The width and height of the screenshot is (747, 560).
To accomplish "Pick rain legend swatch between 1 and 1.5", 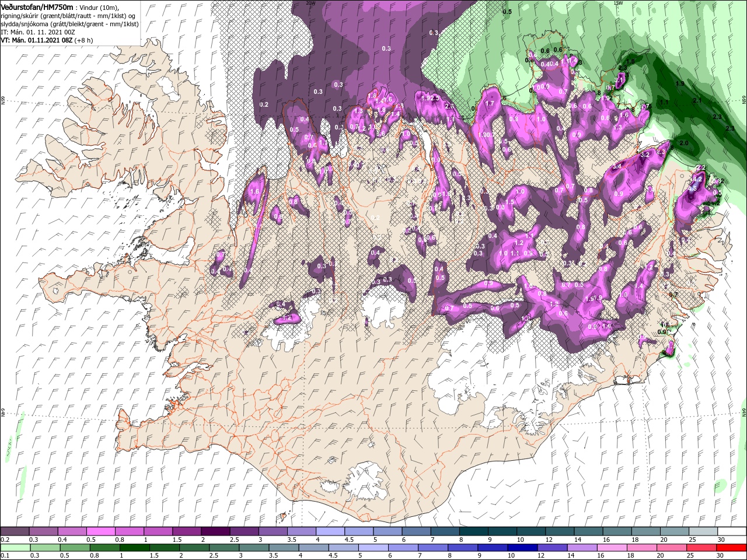I will (135, 548).
